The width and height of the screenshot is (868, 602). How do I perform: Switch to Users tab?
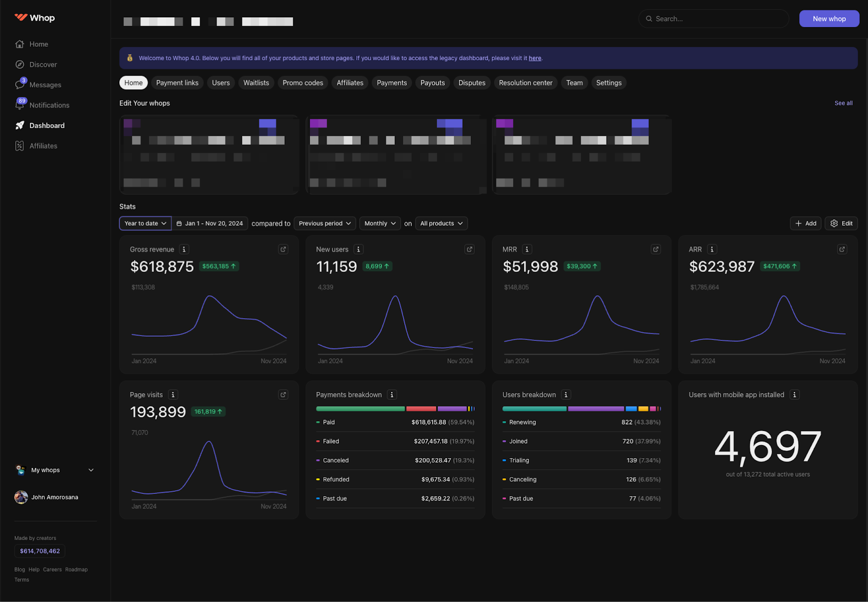pyautogui.click(x=221, y=83)
